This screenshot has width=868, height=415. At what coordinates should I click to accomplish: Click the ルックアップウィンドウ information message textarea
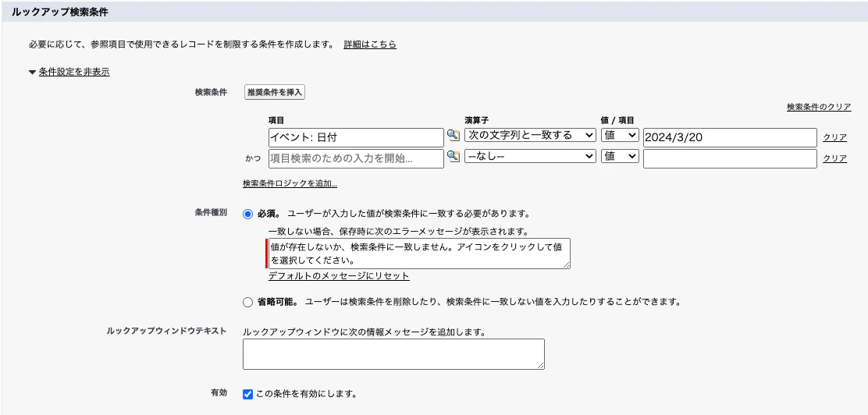tap(393, 354)
